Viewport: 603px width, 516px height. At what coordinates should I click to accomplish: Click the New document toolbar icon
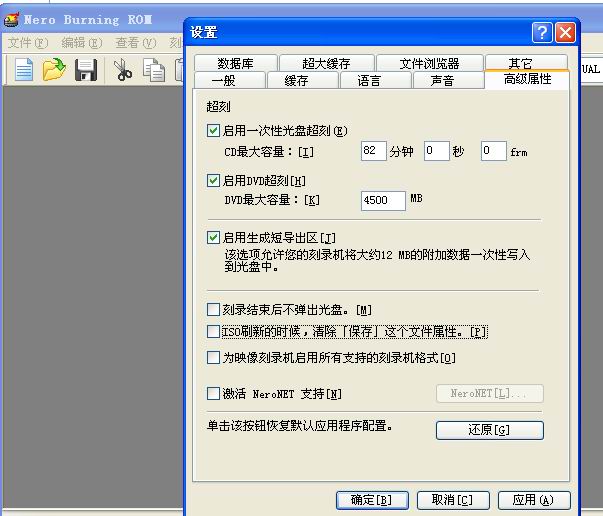point(24,70)
